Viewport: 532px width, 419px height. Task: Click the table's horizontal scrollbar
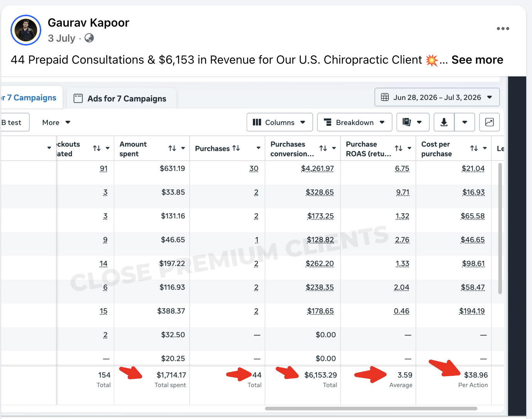[x=371, y=408]
